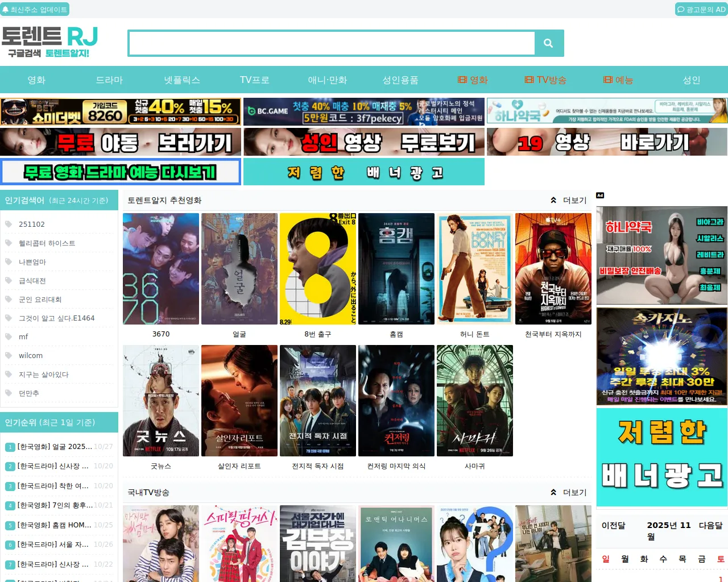Screen dimensions: 728x582
Task: Open search keyword 그것이 알고 싶다.E1464
Action: [x=57, y=318]
